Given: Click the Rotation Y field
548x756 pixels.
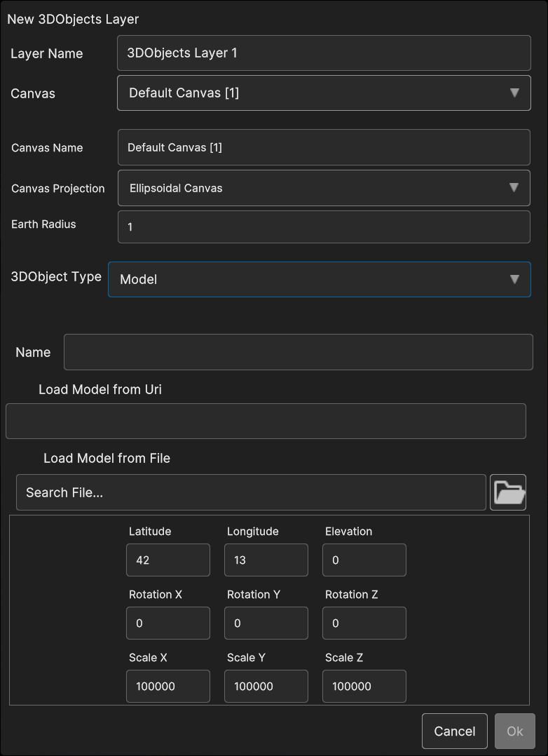Looking at the screenshot, I should (x=266, y=623).
